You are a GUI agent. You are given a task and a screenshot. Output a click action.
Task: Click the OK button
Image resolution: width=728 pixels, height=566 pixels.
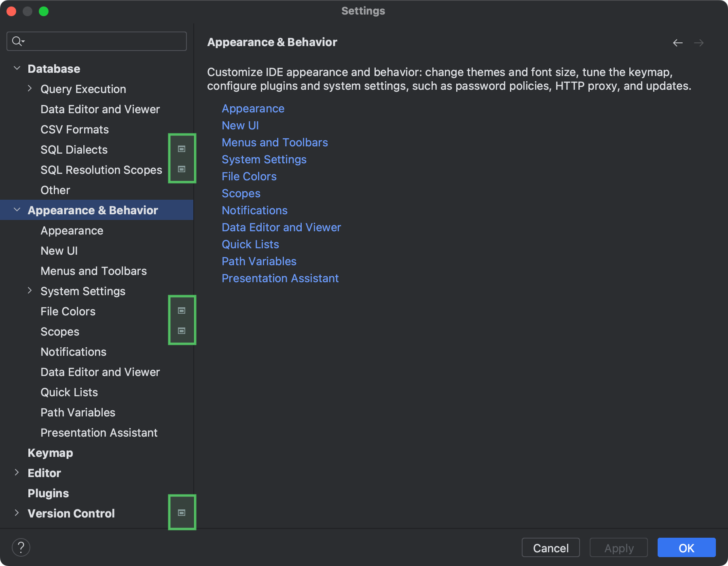(x=686, y=548)
